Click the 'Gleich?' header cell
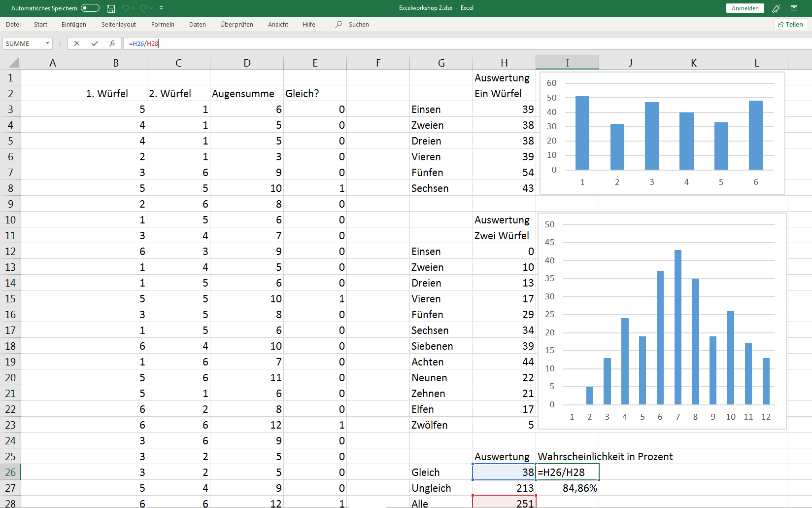This screenshot has width=812, height=508. click(x=315, y=93)
